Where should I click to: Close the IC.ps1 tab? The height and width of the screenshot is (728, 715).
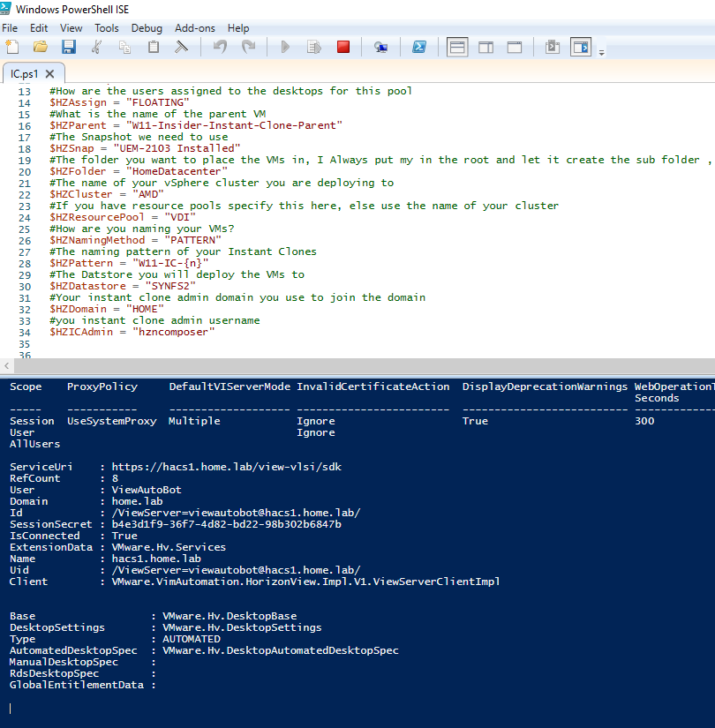click(50, 74)
